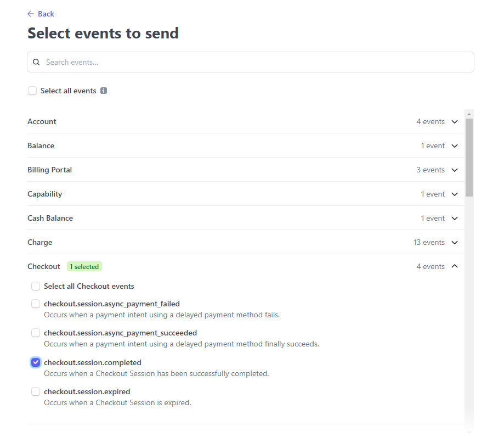504x448 pixels.
Task: Expand the Capability events chevron
Action: pyautogui.click(x=454, y=194)
